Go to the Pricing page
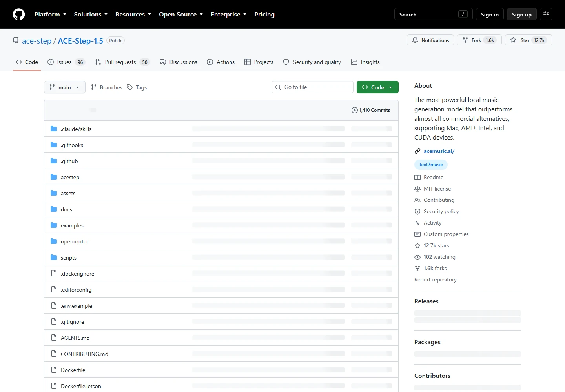The height and width of the screenshot is (392, 565). (264, 15)
